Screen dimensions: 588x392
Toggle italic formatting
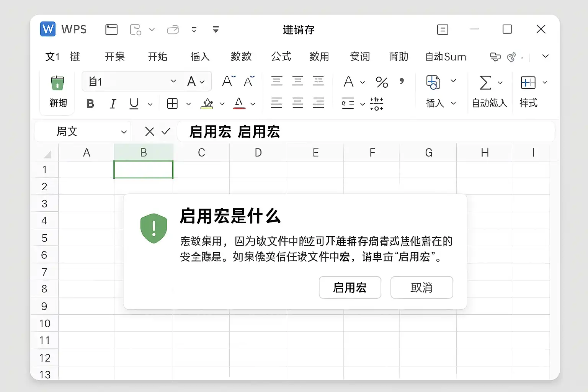pos(113,104)
